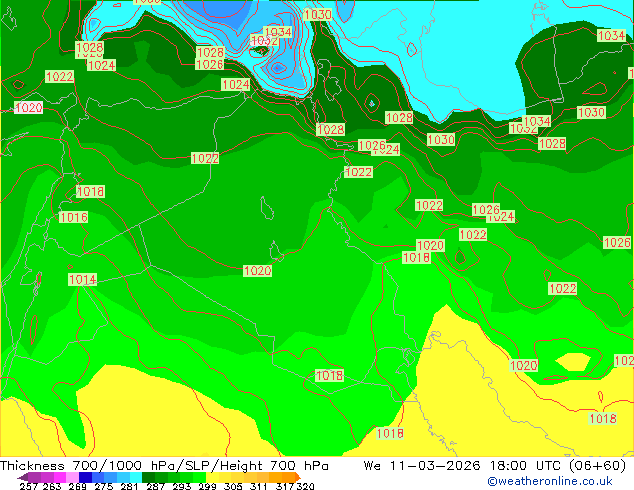Click the 305 legend value

pyautogui.click(x=233, y=486)
